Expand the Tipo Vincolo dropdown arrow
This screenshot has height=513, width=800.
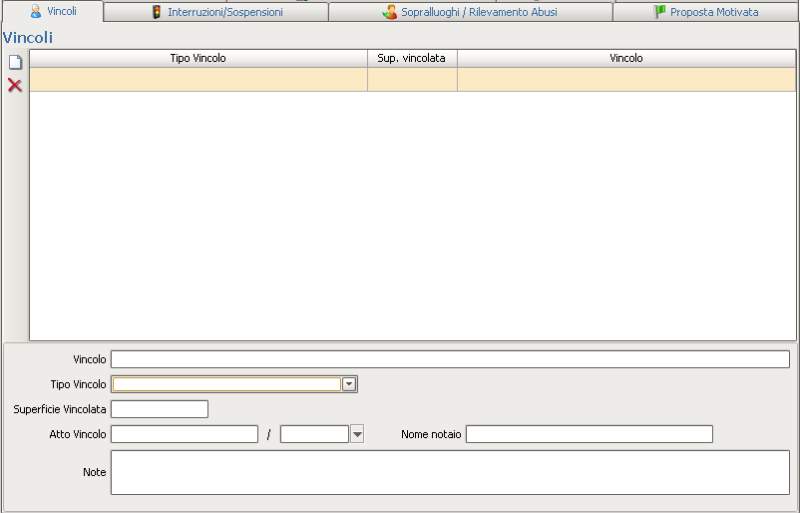click(x=349, y=384)
